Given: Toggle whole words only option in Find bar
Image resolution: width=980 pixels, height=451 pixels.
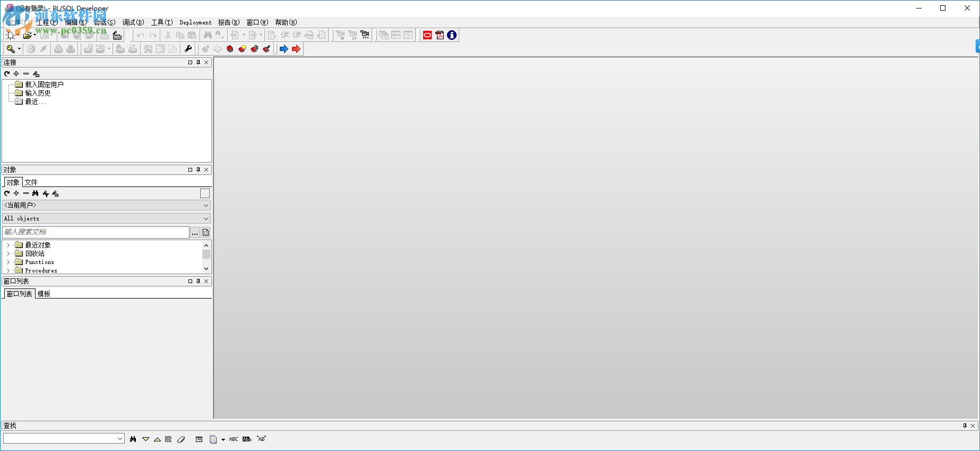Looking at the screenshot, I should (x=247, y=439).
